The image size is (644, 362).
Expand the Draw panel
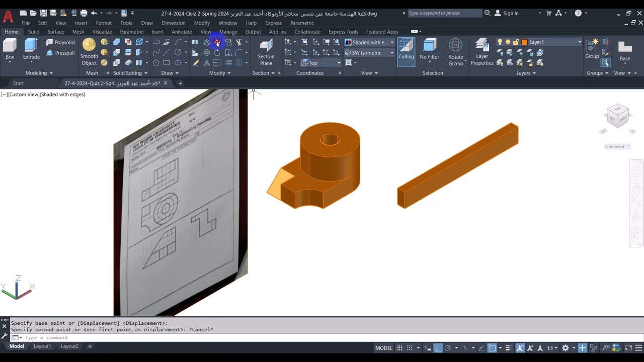(170, 73)
